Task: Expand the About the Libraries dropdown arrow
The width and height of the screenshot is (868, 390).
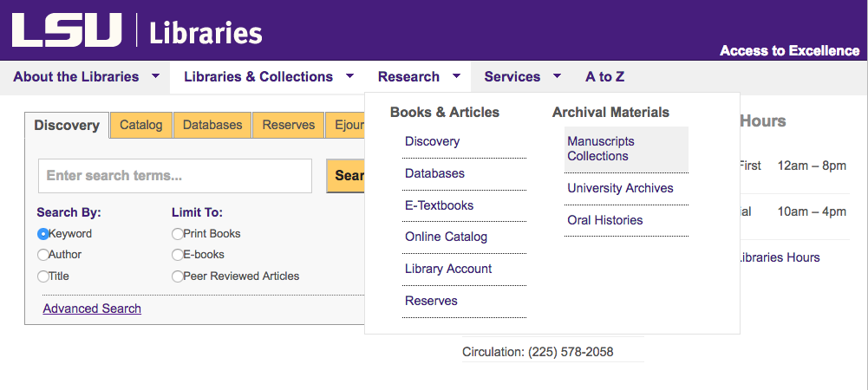Action: click(155, 75)
